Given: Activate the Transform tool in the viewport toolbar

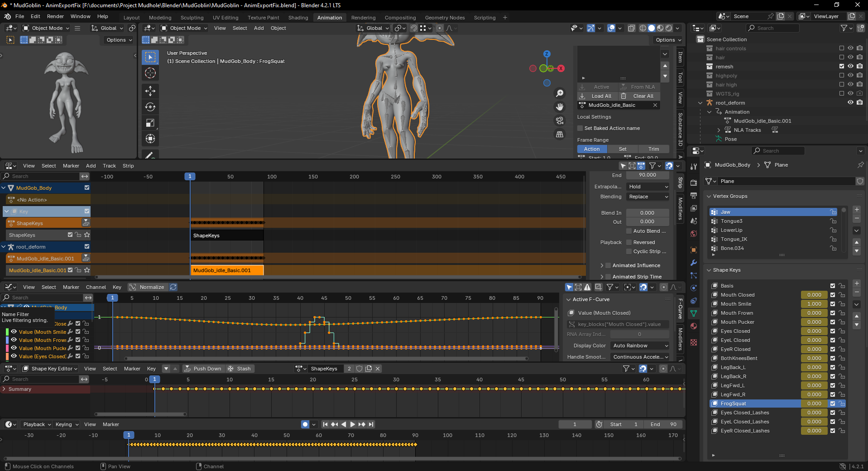Looking at the screenshot, I should [x=150, y=139].
